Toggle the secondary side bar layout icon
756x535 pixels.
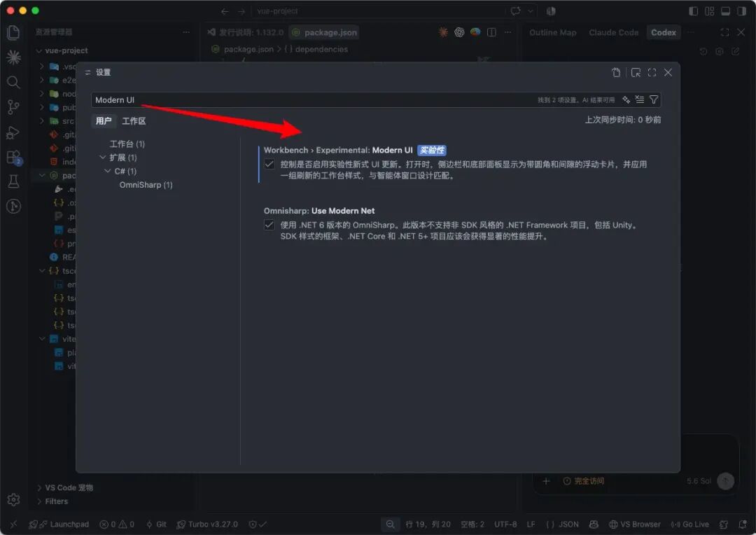[741, 11]
